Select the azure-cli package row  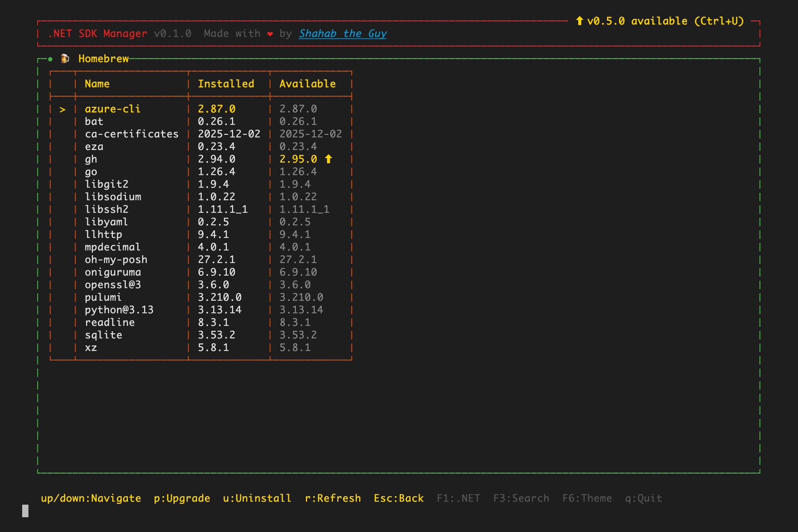201,109
